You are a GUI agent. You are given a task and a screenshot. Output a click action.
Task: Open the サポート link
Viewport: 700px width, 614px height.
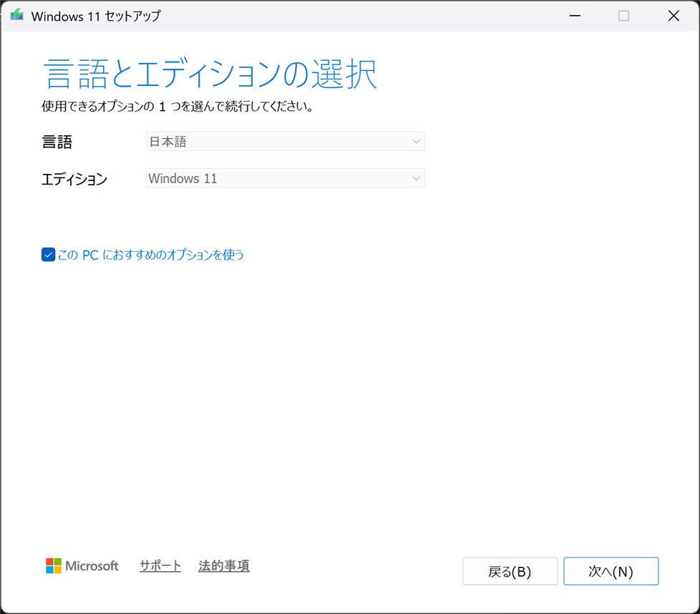coord(160,566)
